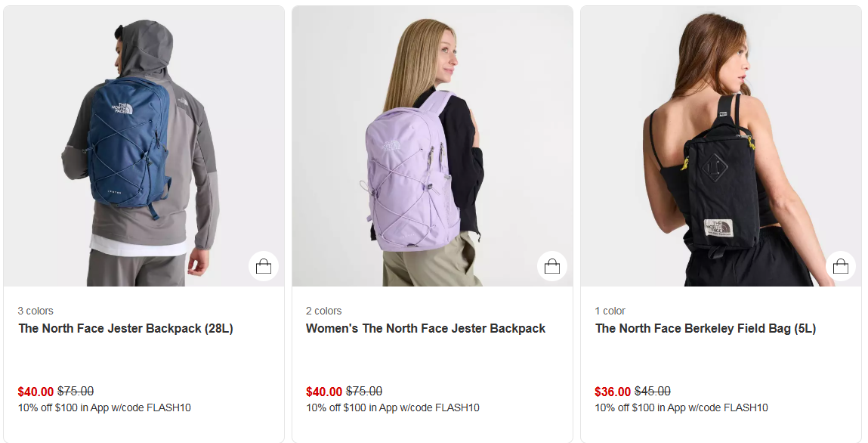Screen dimensions: 868x443
Task: Click quick-add bag icon on blue Jester Backpack
Action: (x=264, y=266)
